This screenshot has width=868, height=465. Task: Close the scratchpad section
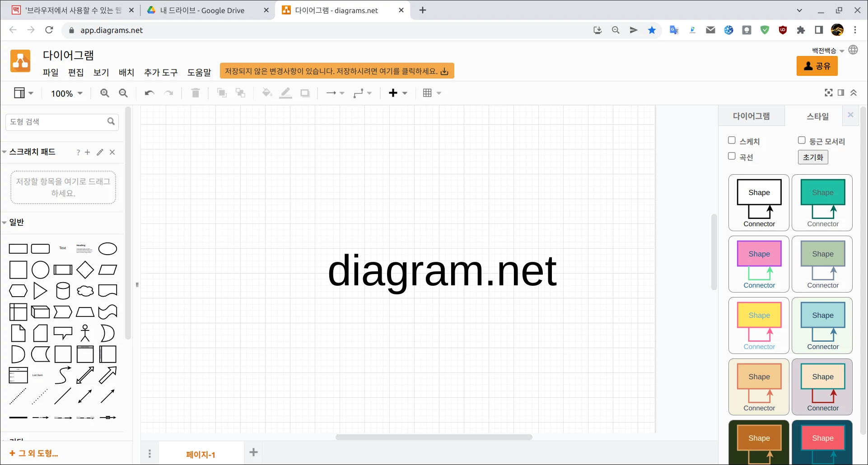coord(112,152)
